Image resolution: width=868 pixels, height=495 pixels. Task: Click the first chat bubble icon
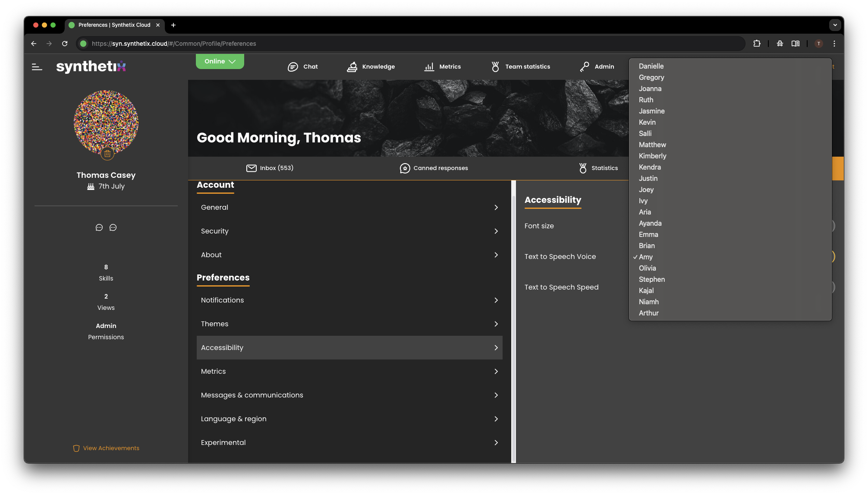tap(99, 227)
